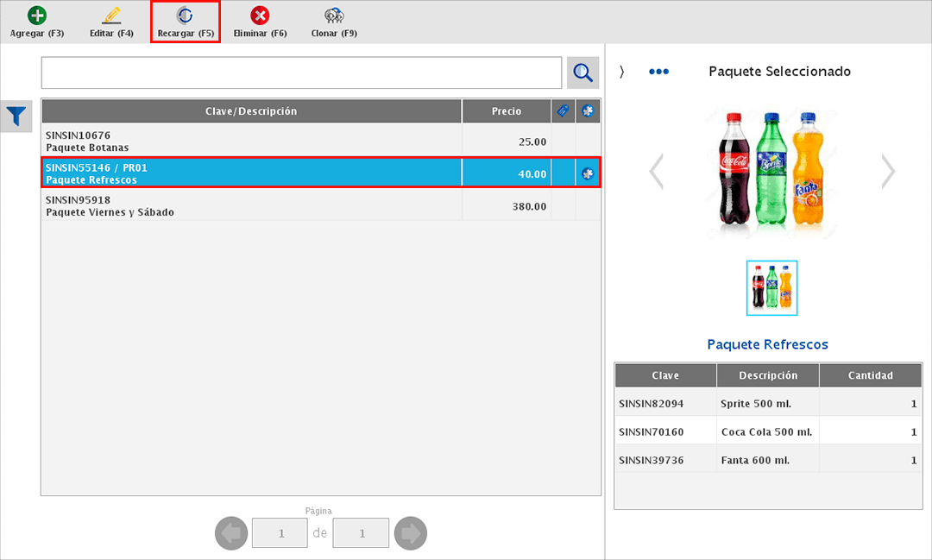Go to previous page arrow
The width and height of the screenshot is (932, 560).
[x=231, y=533]
